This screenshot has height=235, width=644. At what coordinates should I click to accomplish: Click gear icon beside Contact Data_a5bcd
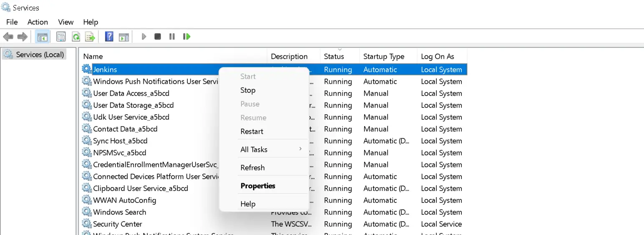87,129
